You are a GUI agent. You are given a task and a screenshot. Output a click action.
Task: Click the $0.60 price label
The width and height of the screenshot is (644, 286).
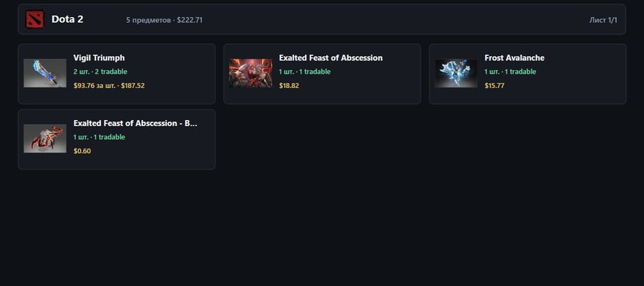point(82,151)
